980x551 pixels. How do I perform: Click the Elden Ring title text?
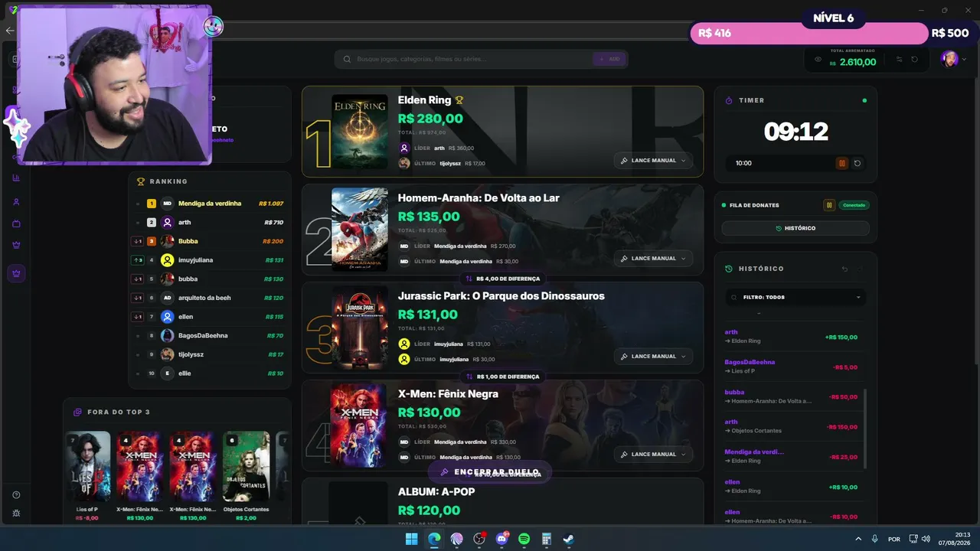424,100
